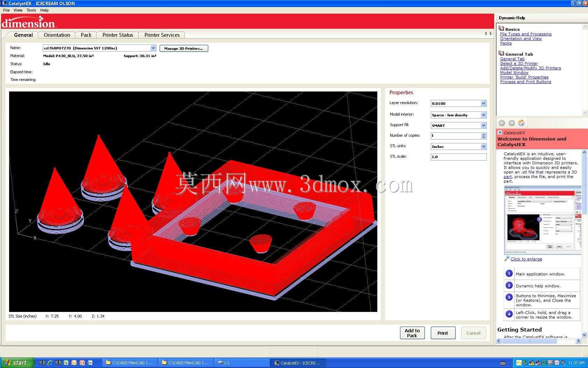Screen dimensions: 588x368
Task: Open the Model Window help link
Action: point(514,73)
